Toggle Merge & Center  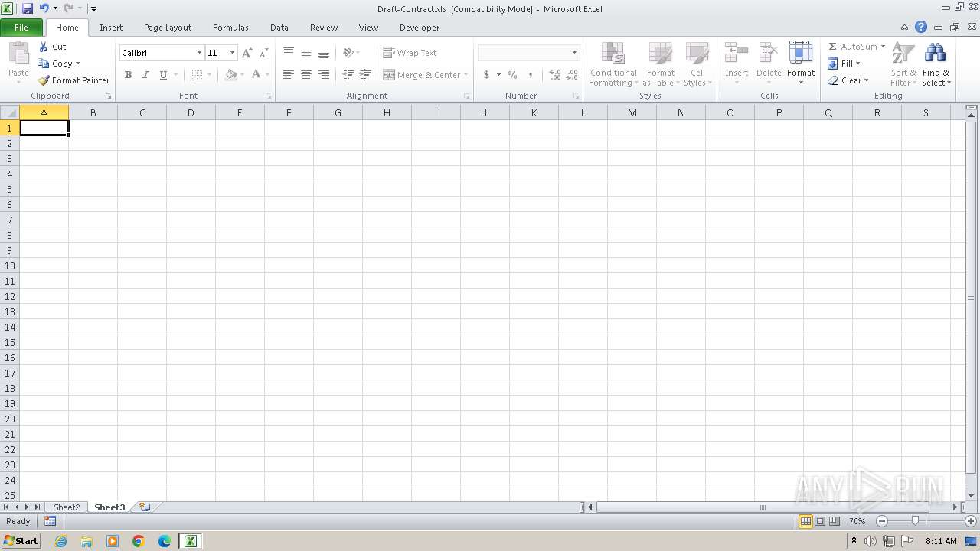pos(422,75)
